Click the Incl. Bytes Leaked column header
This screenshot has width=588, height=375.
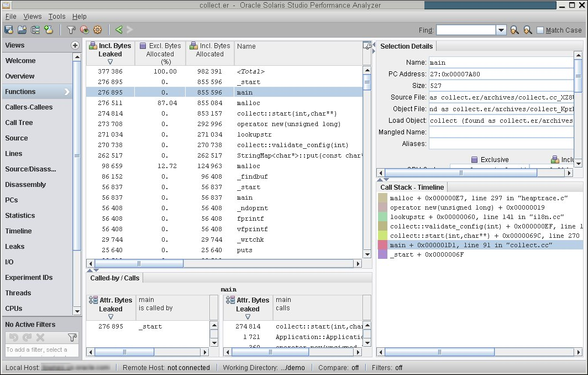click(x=111, y=53)
